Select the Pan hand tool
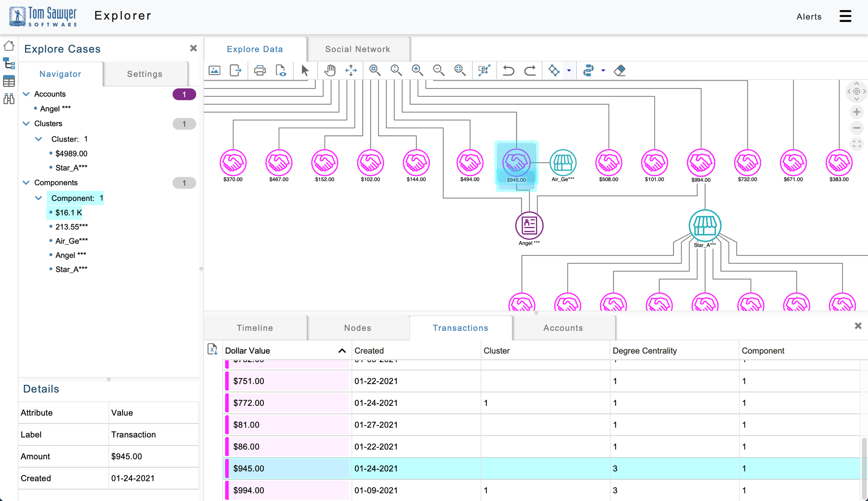This screenshot has height=501, width=868. click(330, 70)
